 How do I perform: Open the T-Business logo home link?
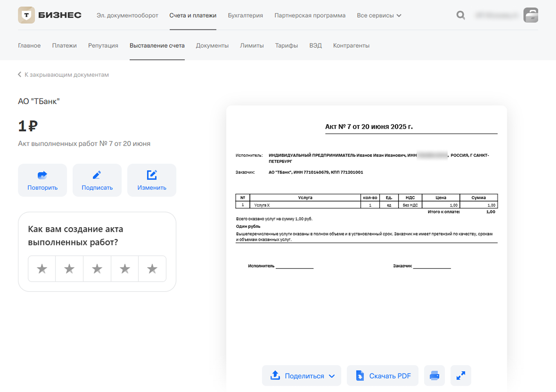coord(50,15)
